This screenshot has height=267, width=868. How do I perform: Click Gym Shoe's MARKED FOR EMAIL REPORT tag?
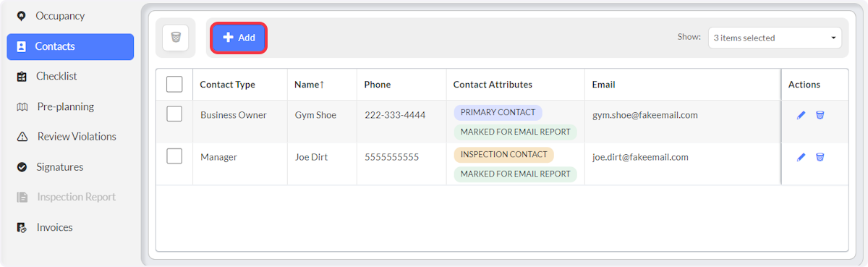click(x=515, y=132)
